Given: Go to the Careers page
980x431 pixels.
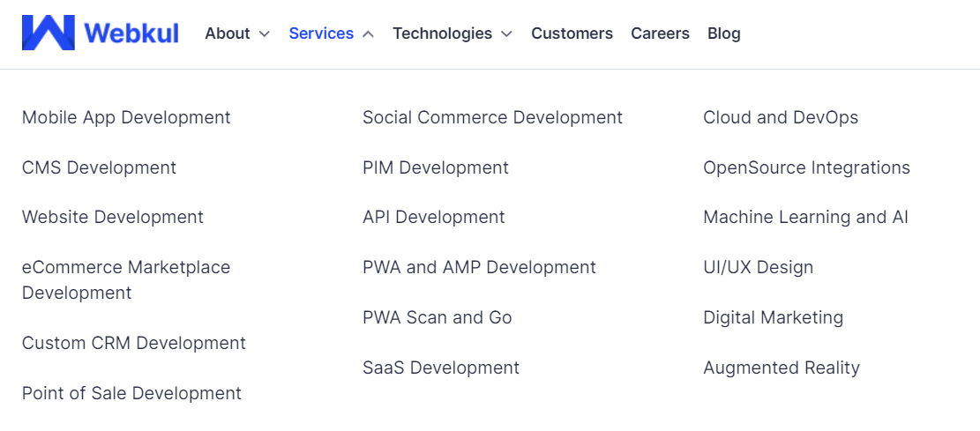Looking at the screenshot, I should click(x=660, y=33).
